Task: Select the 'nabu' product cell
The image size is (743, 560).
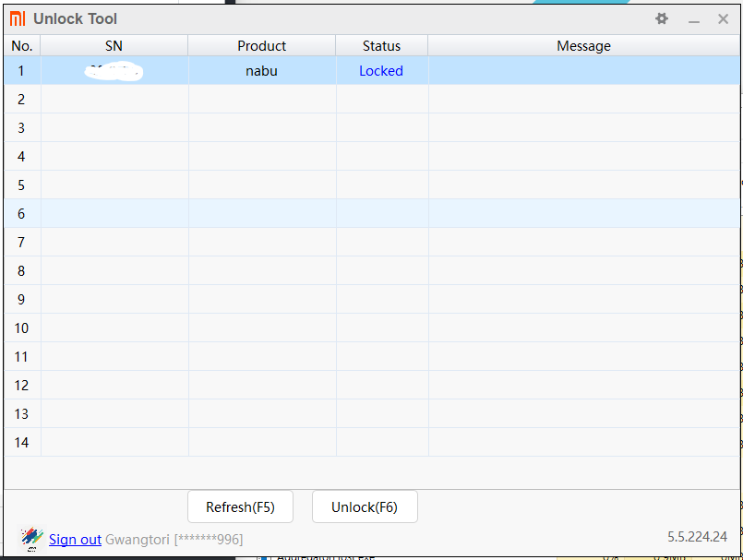Action: pyautogui.click(x=261, y=71)
